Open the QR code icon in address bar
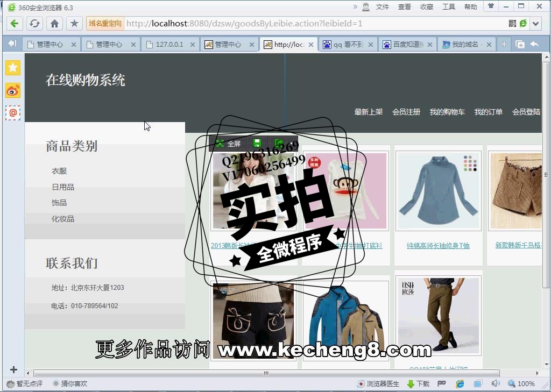This screenshot has height=392, width=551. click(x=513, y=24)
